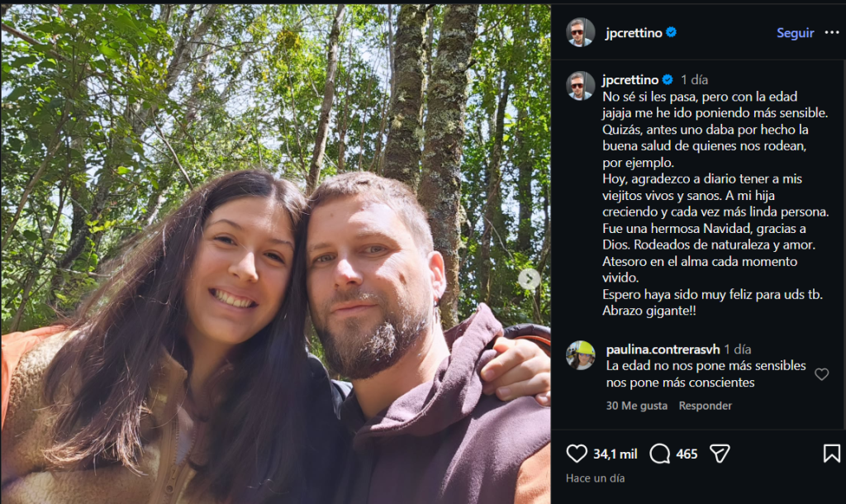Reply to paulina.contrerasvh's comment
Screen dimensions: 846x504
tap(705, 406)
